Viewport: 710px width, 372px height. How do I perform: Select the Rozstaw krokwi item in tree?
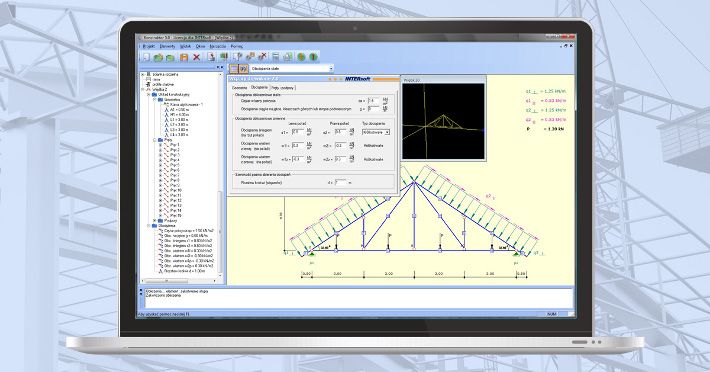tap(184, 271)
